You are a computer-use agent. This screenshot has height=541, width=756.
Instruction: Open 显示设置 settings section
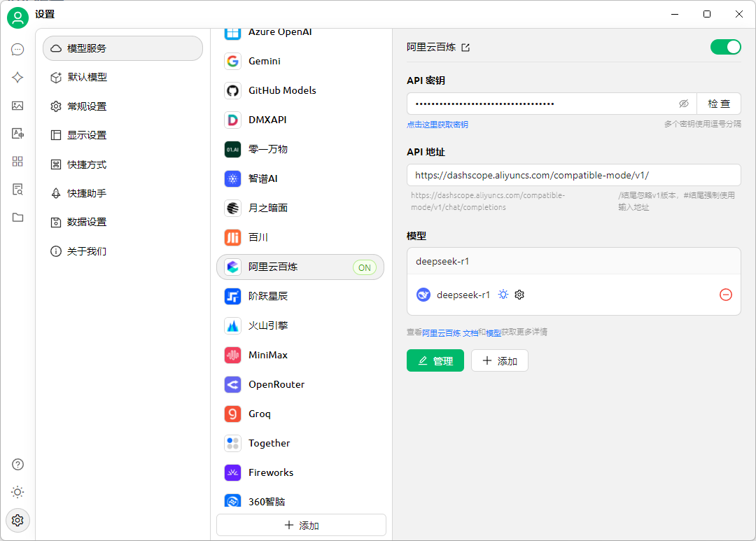click(123, 135)
